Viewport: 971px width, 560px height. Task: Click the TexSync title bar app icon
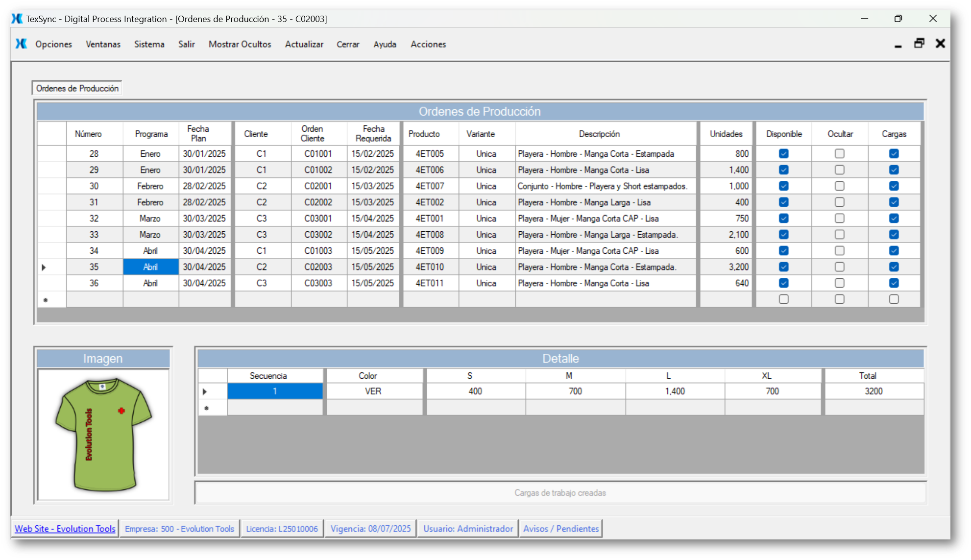(x=17, y=19)
